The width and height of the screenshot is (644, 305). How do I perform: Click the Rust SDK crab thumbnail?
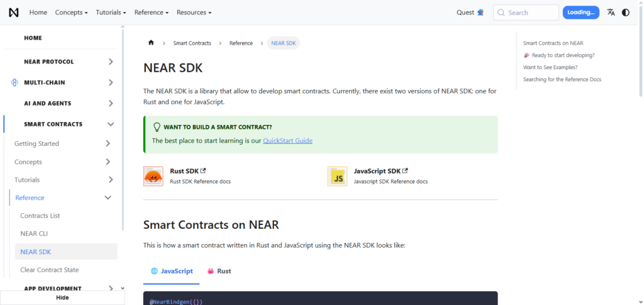pos(153,176)
